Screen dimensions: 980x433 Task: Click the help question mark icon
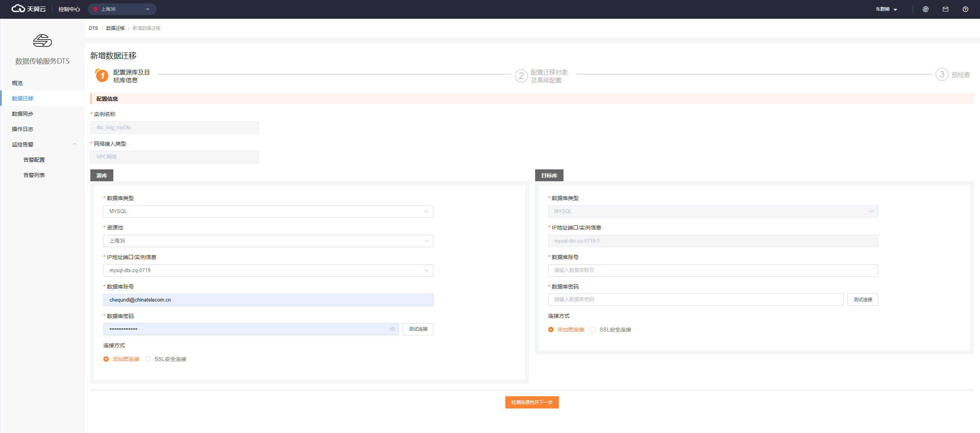(x=965, y=9)
